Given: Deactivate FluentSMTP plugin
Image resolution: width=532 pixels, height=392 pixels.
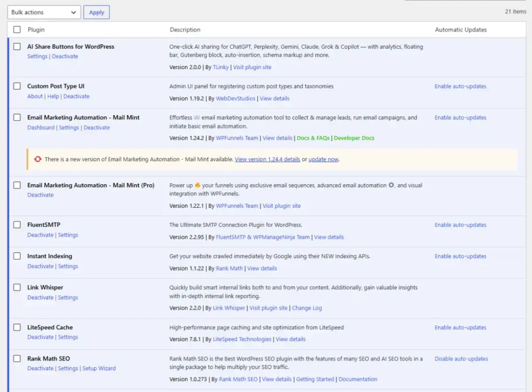Looking at the screenshot, I should click(x=41, y=235).
